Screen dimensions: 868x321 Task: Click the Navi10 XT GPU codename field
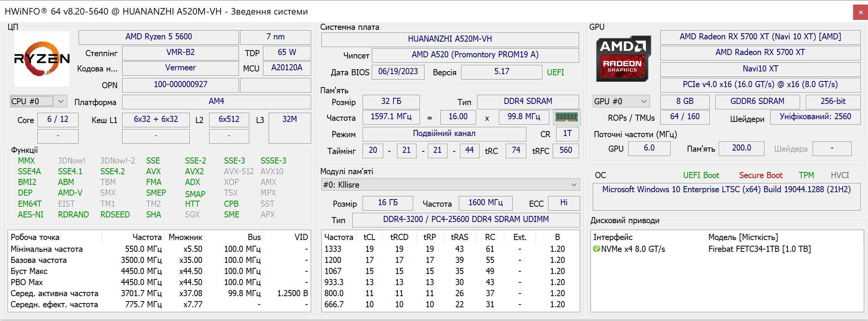[x=760, y=69]
